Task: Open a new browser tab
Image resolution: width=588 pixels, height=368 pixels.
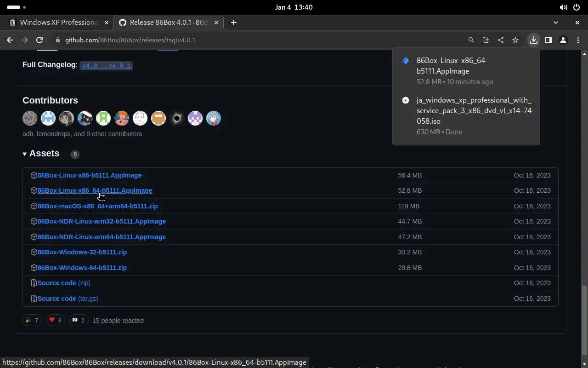Action: (233, 22)
